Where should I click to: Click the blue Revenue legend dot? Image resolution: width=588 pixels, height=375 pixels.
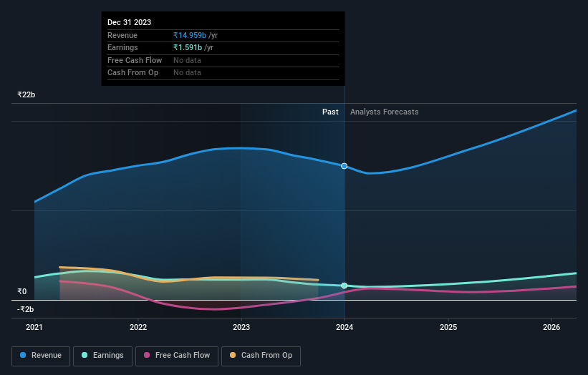pos(23,355)
